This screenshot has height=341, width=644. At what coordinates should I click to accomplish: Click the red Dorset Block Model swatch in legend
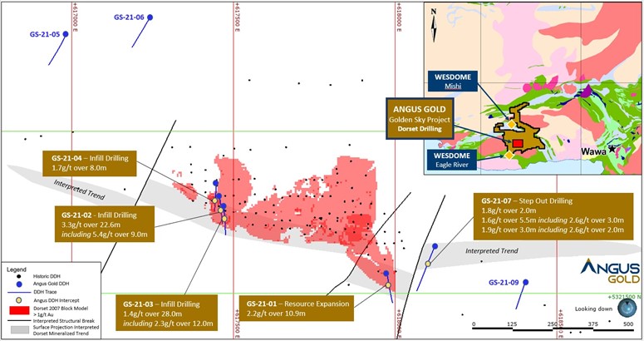(17, 310)
